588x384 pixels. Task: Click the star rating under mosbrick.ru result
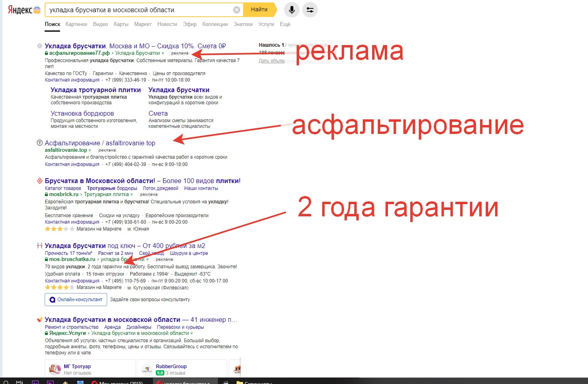(x=60, y=229)
